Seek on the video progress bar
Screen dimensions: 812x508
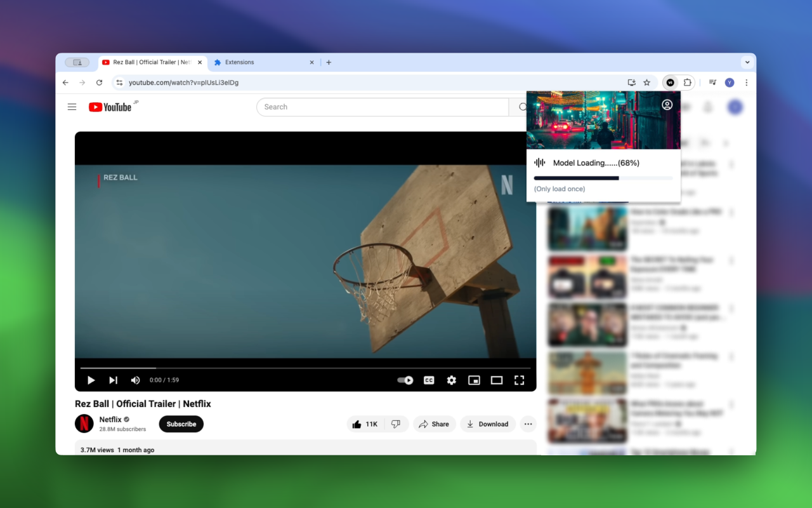(x=305, y=368)
